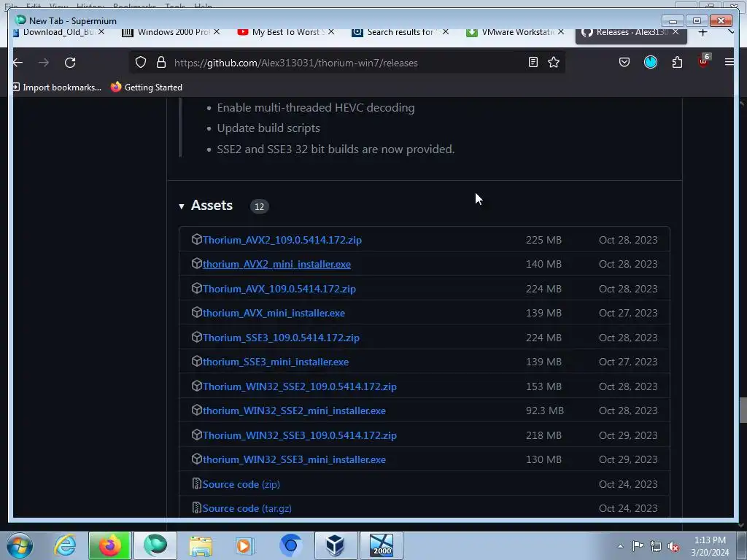Switch to Firefox on the taskbar

(x=109, y=545)
